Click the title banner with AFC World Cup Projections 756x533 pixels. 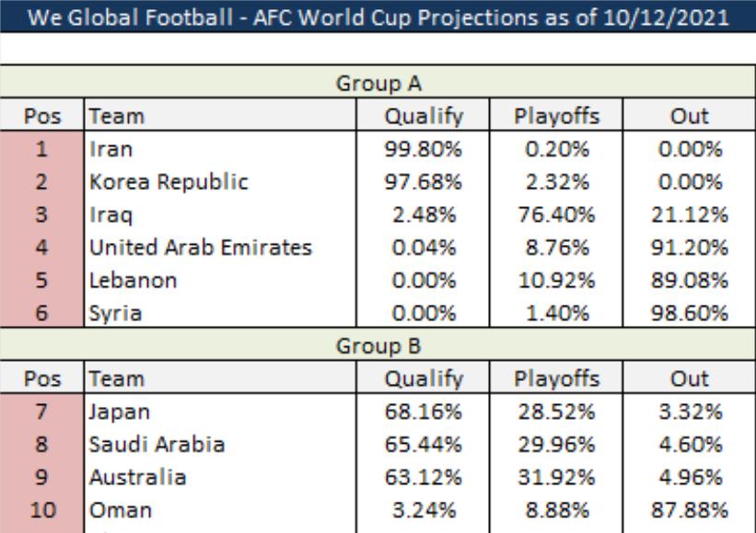click(x=378, y=17)
